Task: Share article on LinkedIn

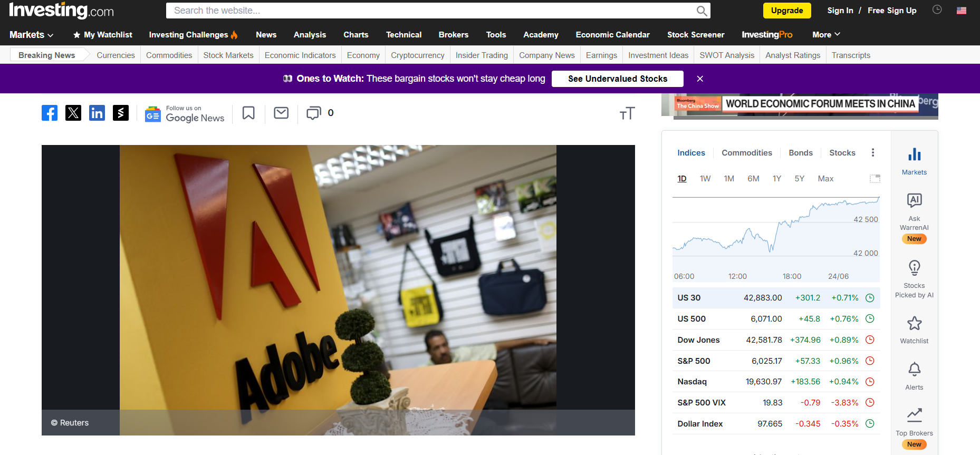Action: tap(97, 113)
